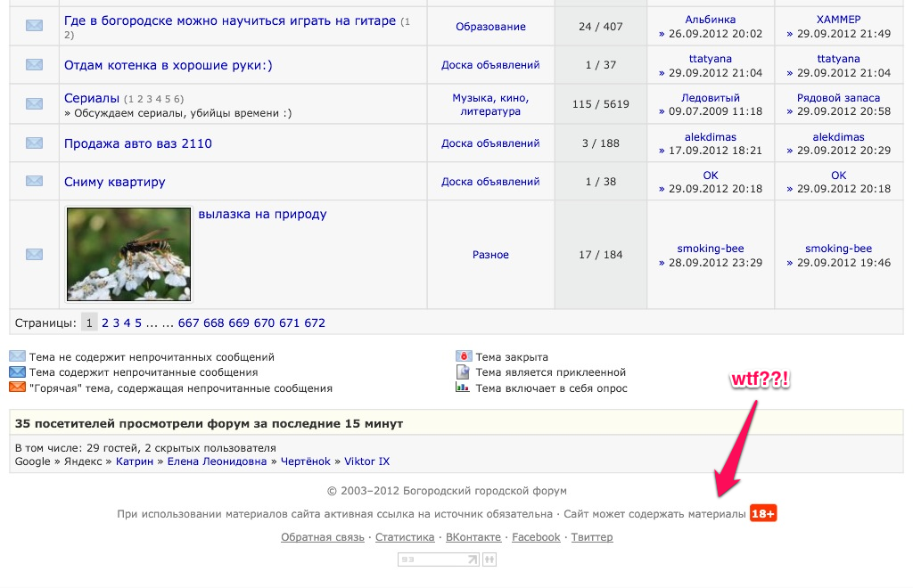Screen dimensions: 913x588
Task: Click the Тема закрыта legend icon
Action: (463, 356)
